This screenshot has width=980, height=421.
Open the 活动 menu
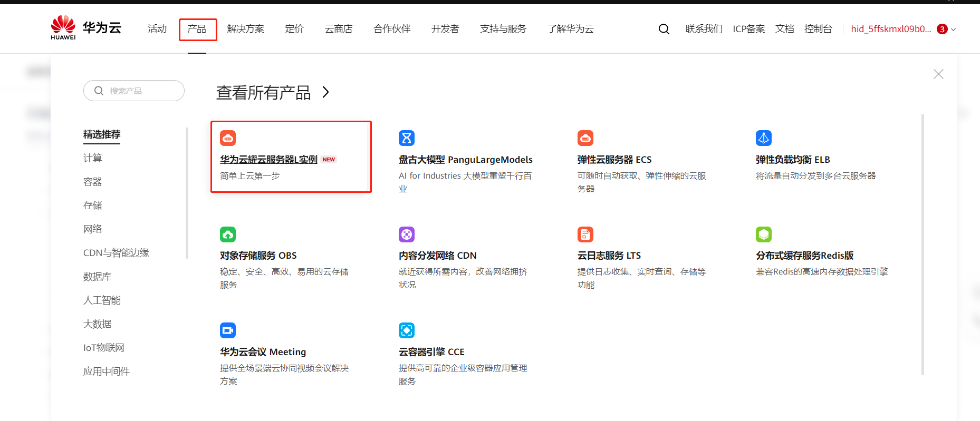(157, 29)
